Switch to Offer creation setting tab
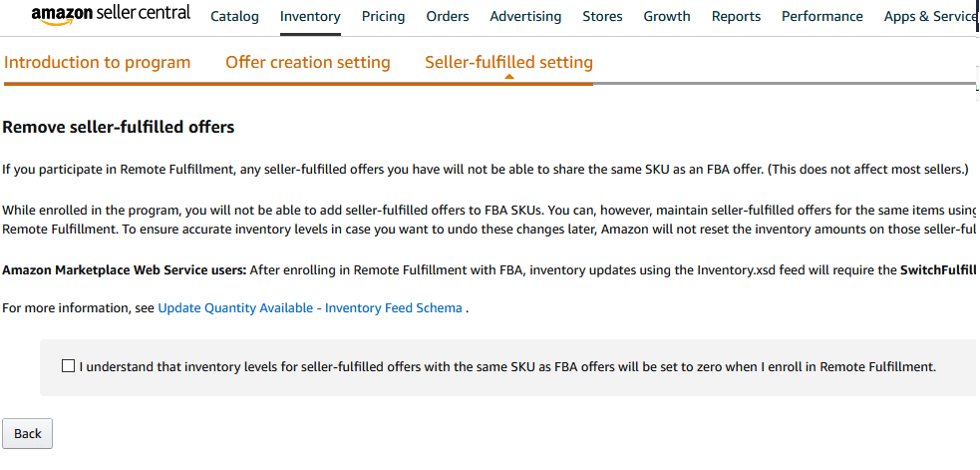Image resolution: width=980 pixels, height=470 pixels. click(x=307, y=63)
